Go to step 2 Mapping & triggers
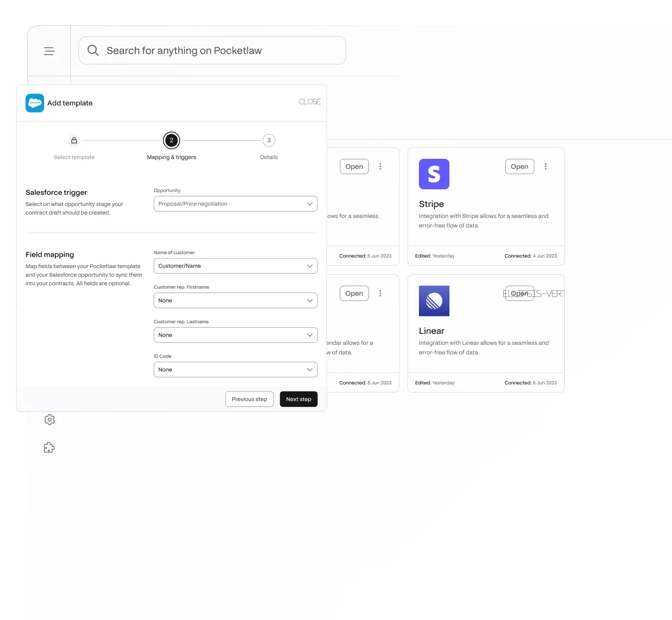The width and height of the screenshot is (672, 620). point(172,140)
